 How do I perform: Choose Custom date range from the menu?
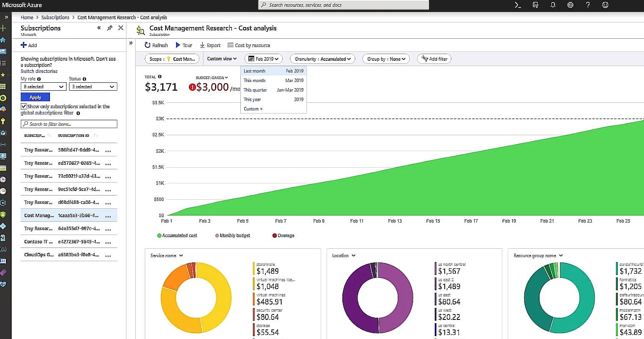click(x=253, y=109)
